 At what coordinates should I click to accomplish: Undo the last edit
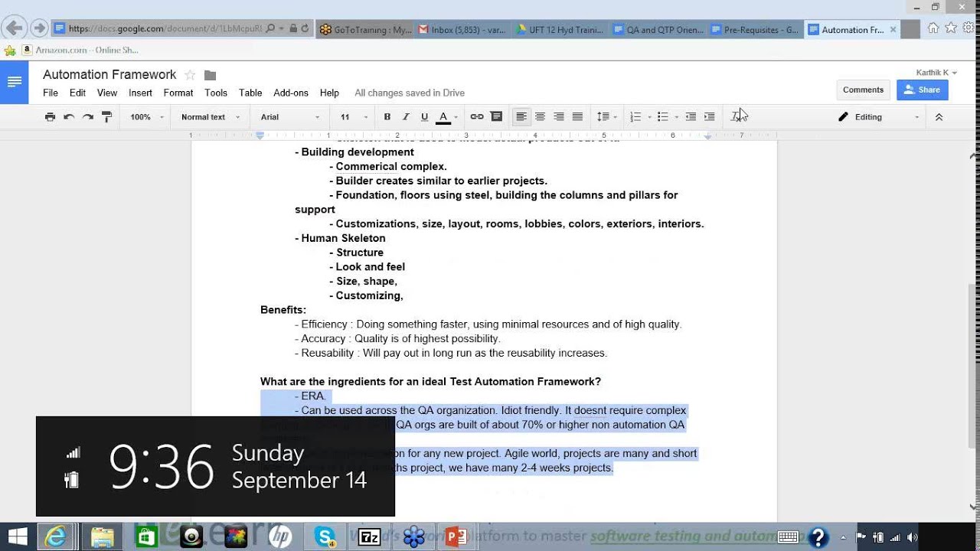(x=69, y=117)
